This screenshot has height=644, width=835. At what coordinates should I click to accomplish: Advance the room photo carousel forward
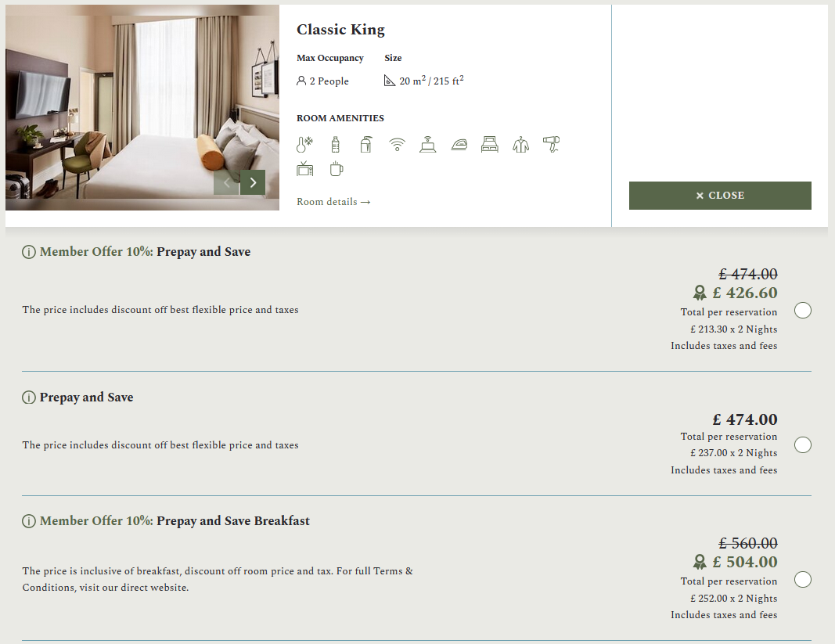(252, 182)
